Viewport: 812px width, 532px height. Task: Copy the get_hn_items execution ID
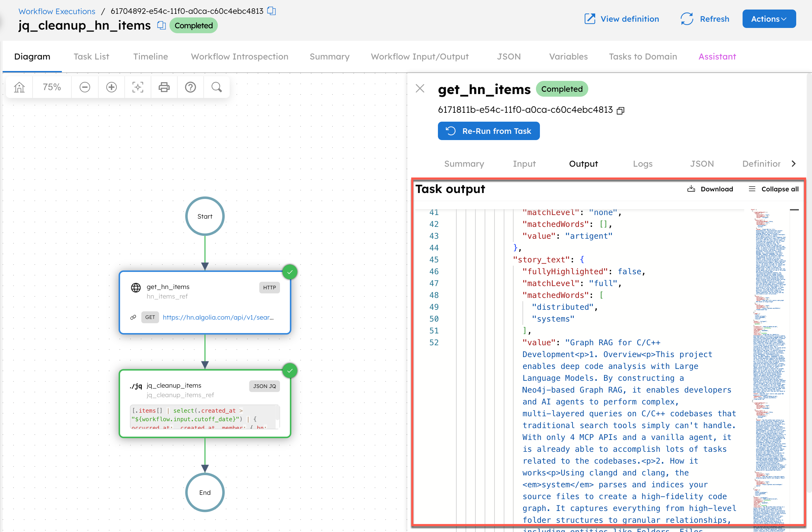(x=620, y=110)
